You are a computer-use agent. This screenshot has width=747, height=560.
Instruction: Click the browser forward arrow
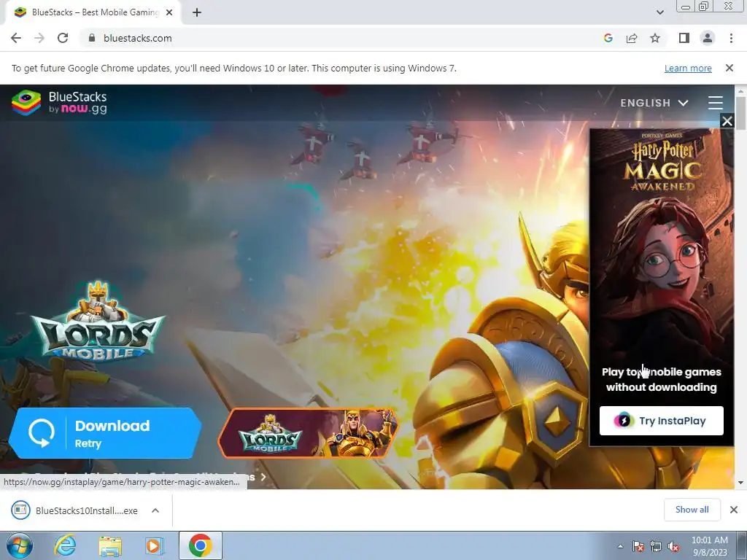(39, 38)
